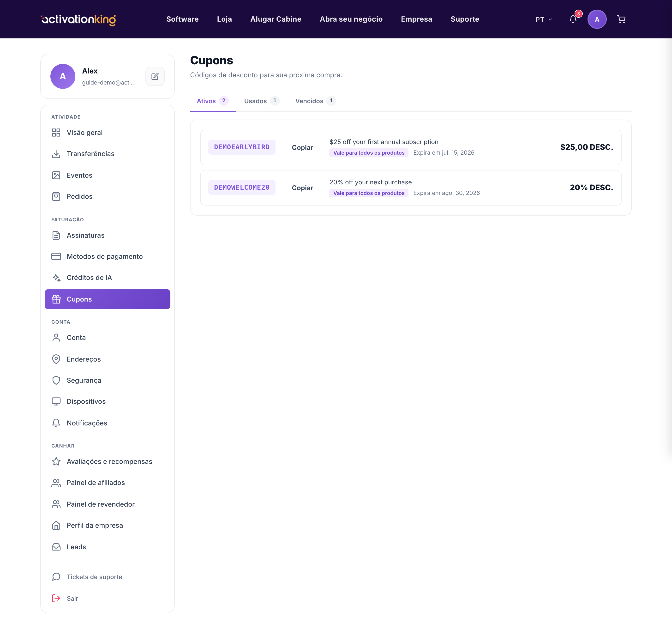Click the Métodos de pagamento card icon
The width and height of the screenshot is (672, 642).
[x=56, y=256]
